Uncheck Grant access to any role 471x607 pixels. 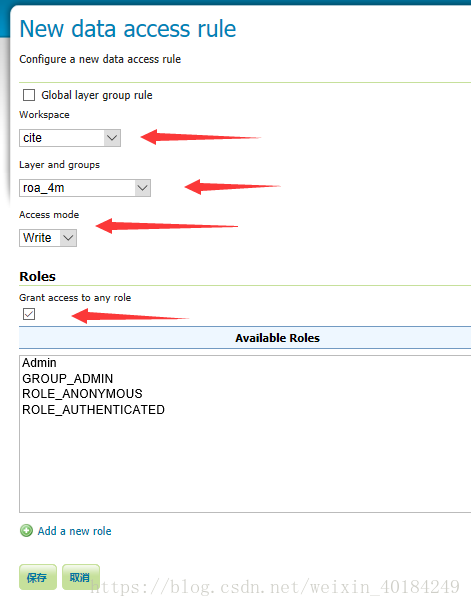coord(29,314)
